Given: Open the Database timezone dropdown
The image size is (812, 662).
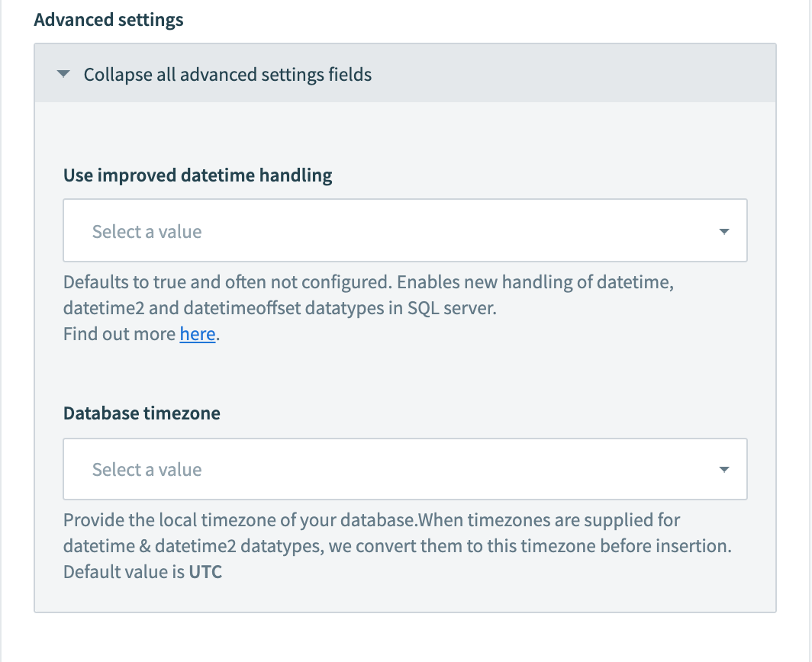Looking at the screenshot, I should pyautogui.click(x=404, y=469).
